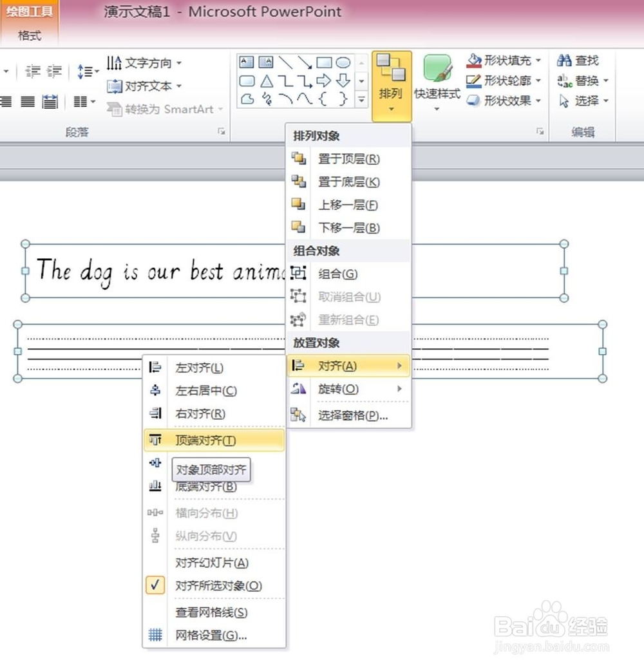This screenshot has width=644, height=669.
Task: Select 组合(G) group option
Action: pos(348,274)
